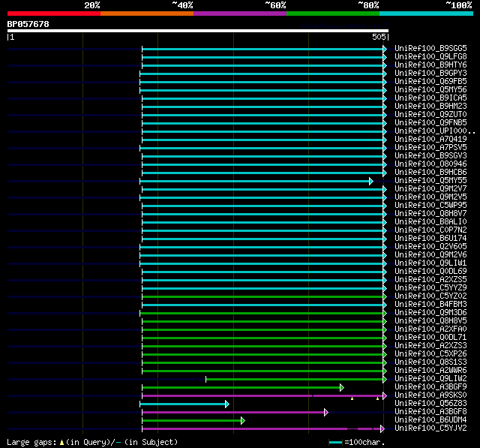
Task: Click the yellow gap-in-query triangle in the legend
Action: click(x=61, y=443)
